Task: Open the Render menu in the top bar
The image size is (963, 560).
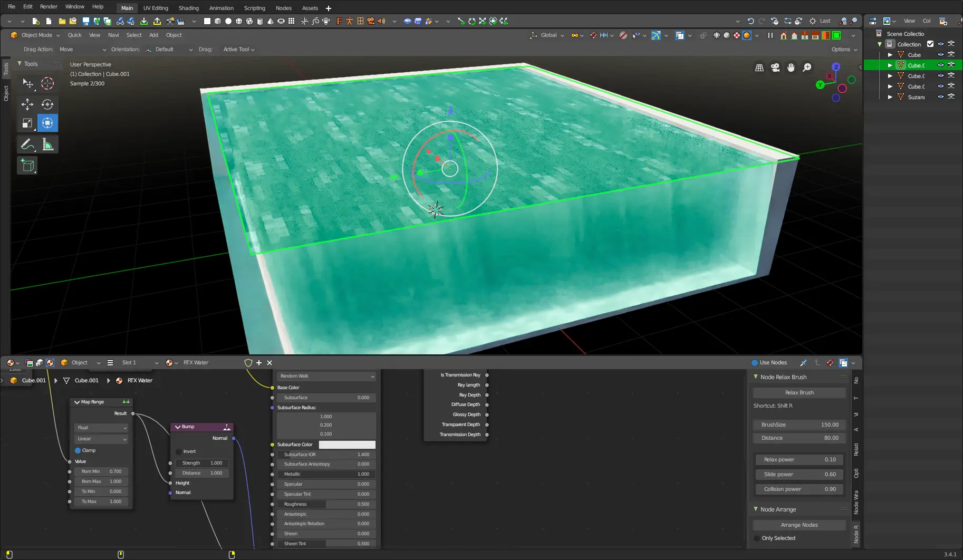Action: coord(49,6)
